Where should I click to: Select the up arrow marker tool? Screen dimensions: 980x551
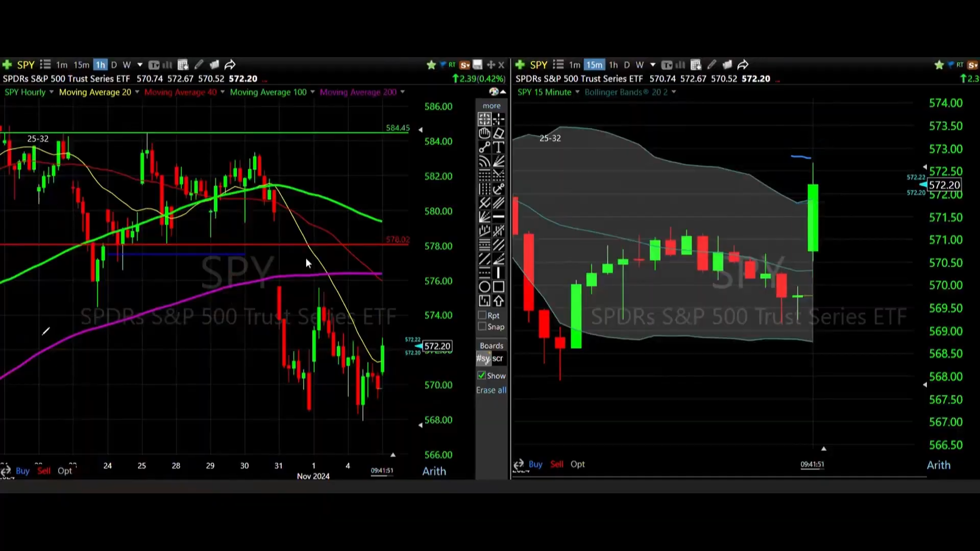coord(499,301)
